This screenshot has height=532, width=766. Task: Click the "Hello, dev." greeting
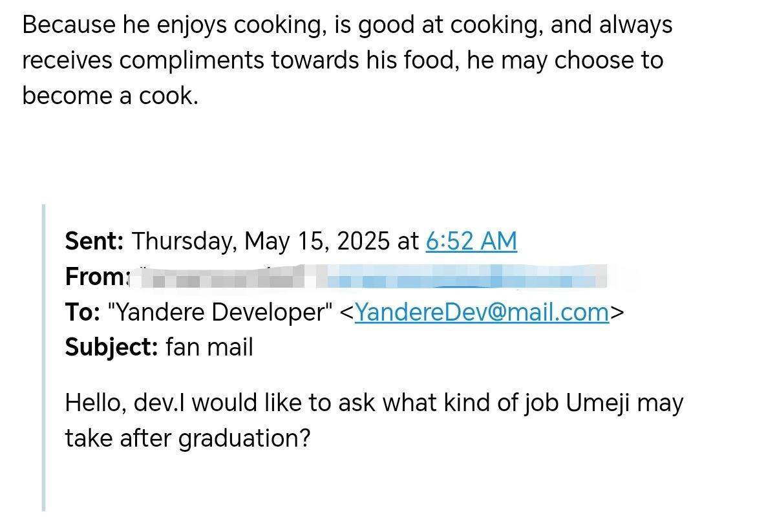pyautogui.click(x=119, y=403)
